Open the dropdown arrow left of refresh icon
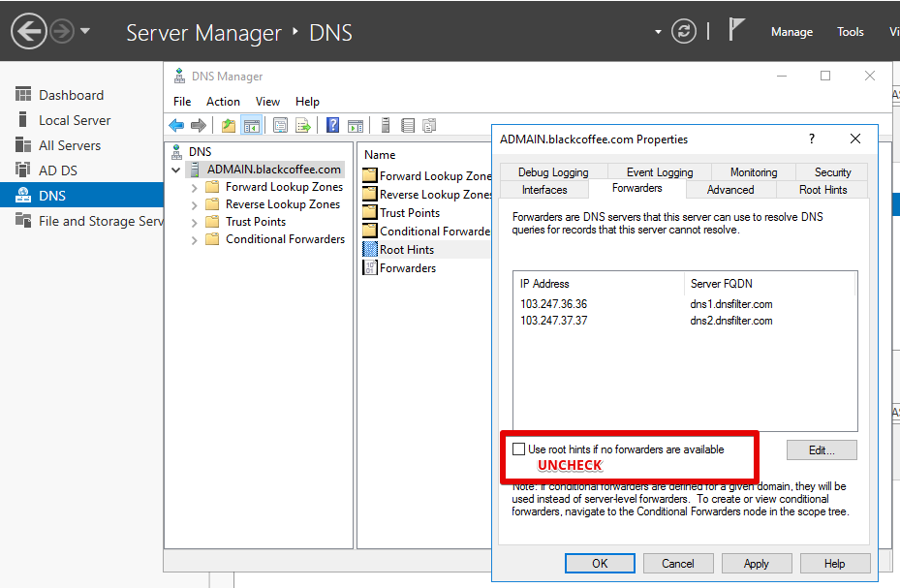Image resolution: width=900 pixels, height=588 pixels. tap(658, 32)
